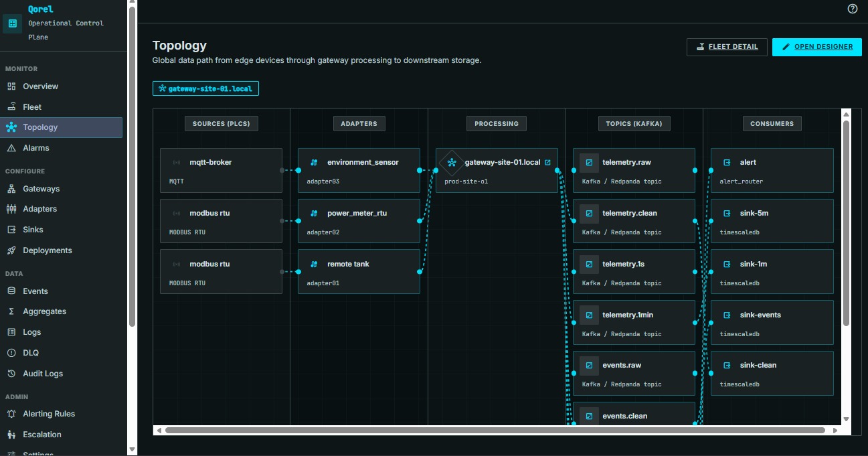The width and height of the screenshot is (868, 456).
Task: Go to Deployments
Action: coord(61,250)
